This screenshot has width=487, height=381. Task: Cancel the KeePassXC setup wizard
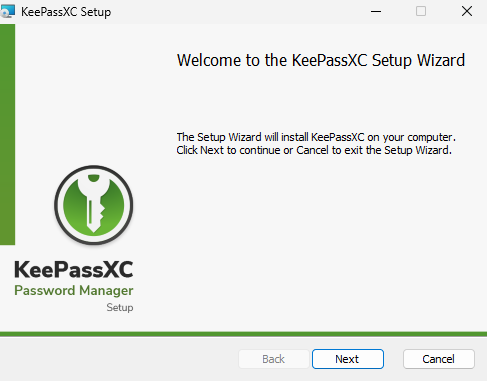coord(439,359)
